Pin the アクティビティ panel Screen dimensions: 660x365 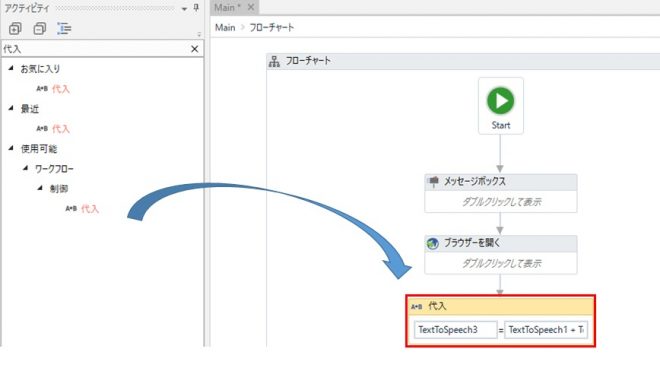(x=196, y=8)
